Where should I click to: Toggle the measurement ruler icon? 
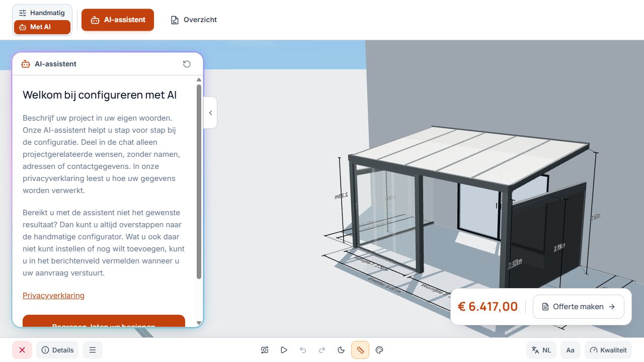360,350
